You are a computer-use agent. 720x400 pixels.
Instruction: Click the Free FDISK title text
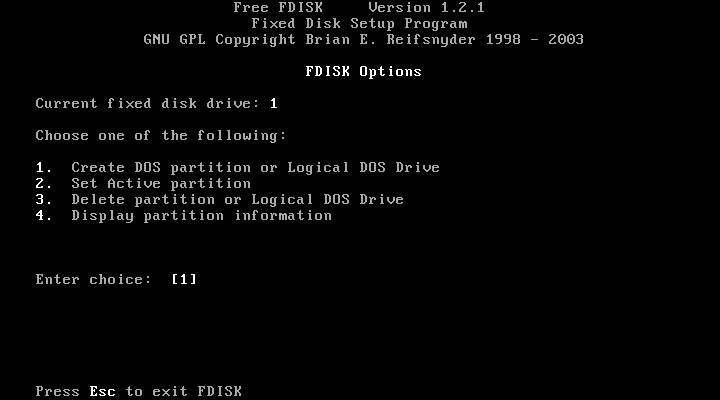[x=278, y=8]
